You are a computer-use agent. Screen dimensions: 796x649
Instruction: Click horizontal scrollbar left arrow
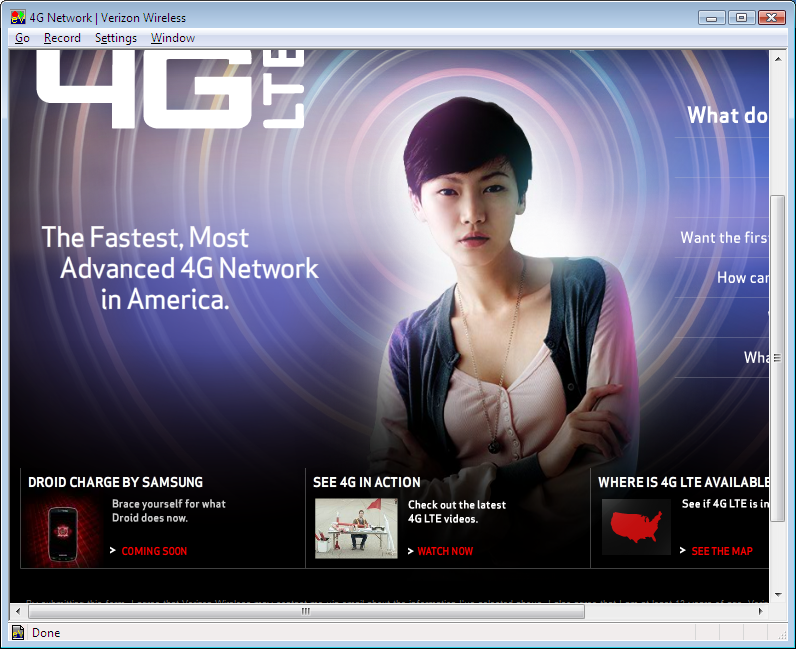tap(18, 611)
